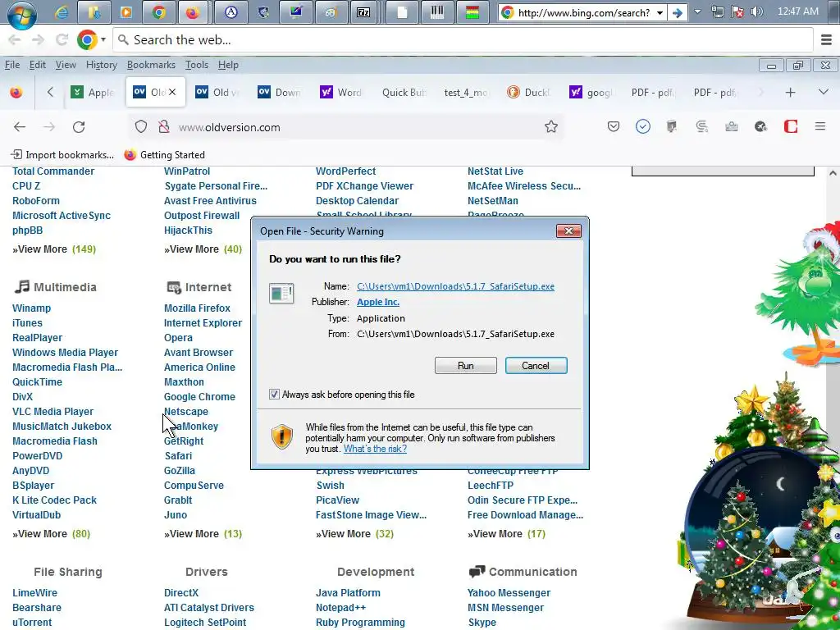The height and width of the screenshot is (630, 840).
Task: Click the Run button in security warning
Action: (466, 366)
